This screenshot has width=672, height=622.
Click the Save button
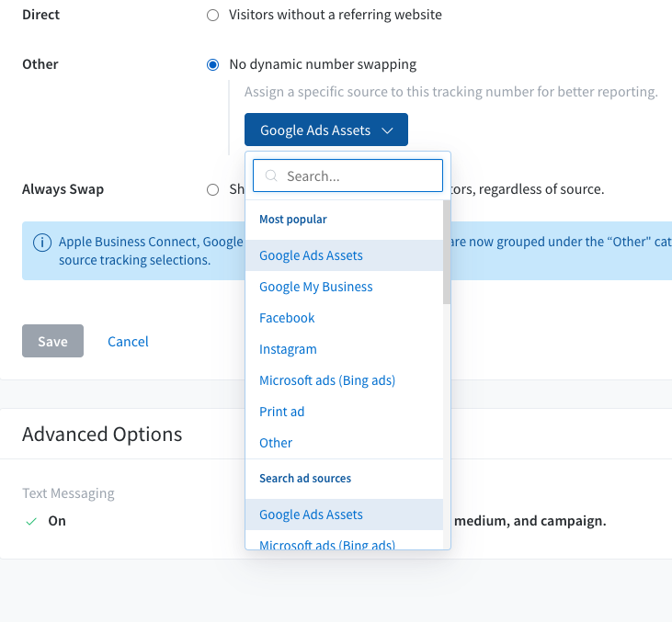pyautogui.click(x=52, y=341)
